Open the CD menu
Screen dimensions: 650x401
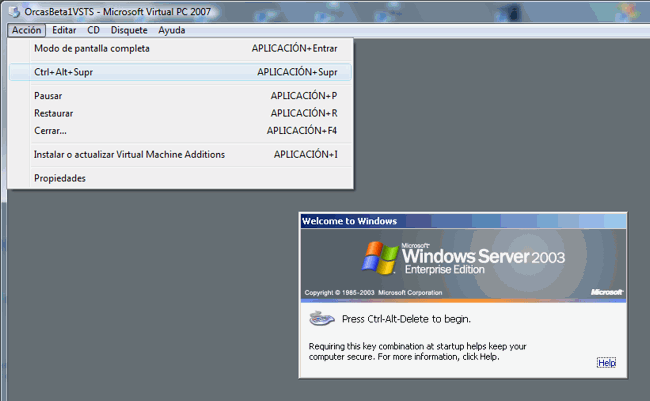pos(93,30)
